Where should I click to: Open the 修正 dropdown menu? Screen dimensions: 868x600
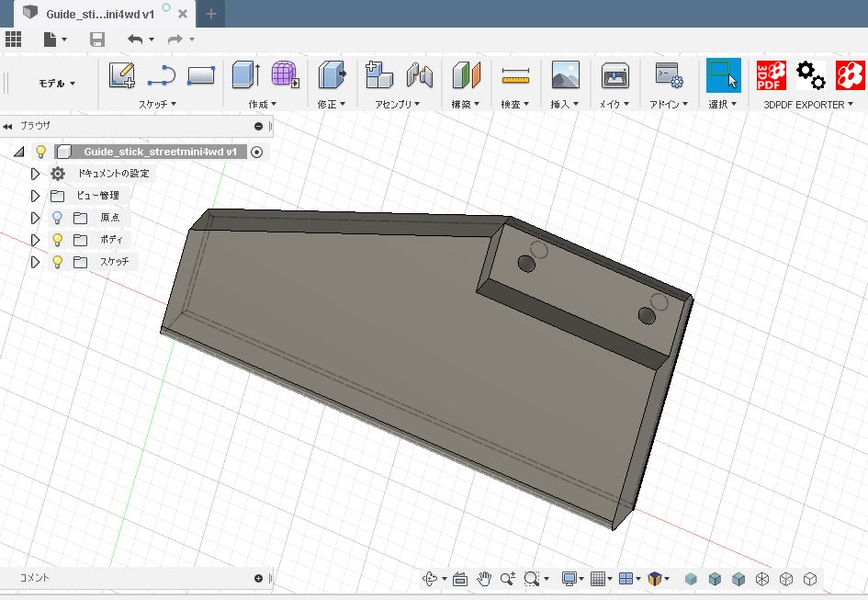332,104
